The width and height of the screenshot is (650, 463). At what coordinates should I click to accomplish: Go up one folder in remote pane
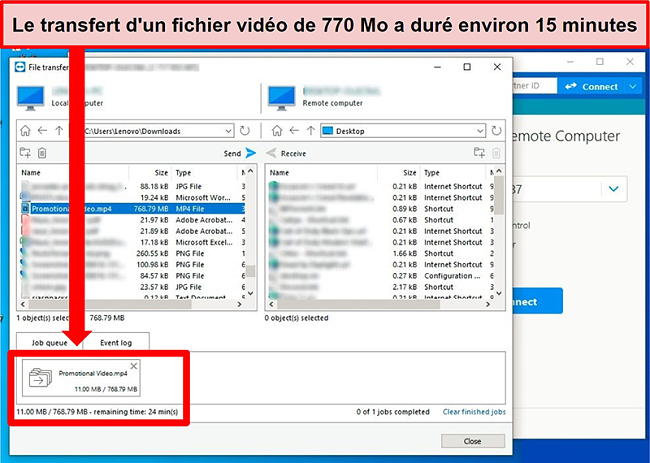click(x=310, y=131)
